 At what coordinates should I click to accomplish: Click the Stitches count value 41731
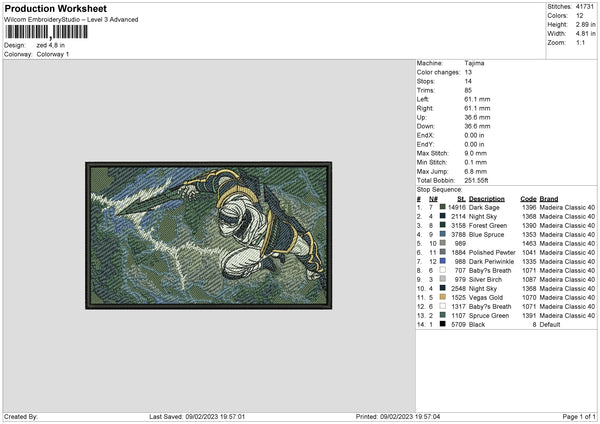[x=586, y=6]
